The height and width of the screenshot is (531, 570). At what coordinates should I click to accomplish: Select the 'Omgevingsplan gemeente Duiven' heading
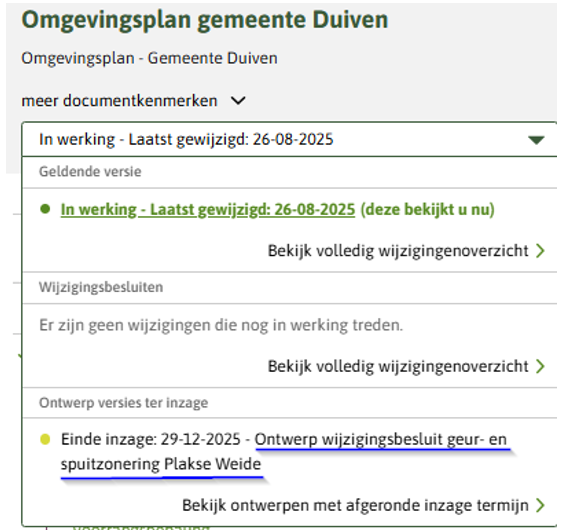(205, 20)
